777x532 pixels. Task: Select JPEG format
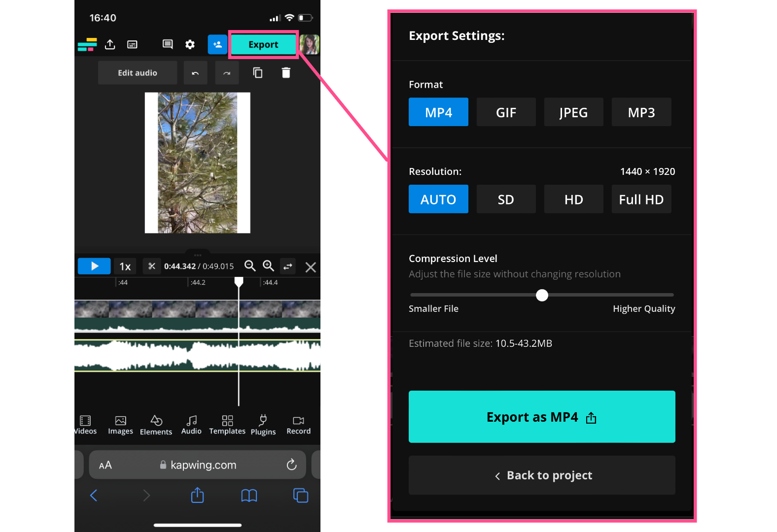[x=573, y=112]
